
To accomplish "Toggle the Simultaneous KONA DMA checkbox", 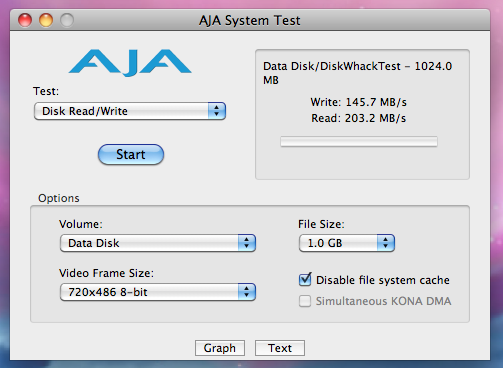I will pos(305,301).
